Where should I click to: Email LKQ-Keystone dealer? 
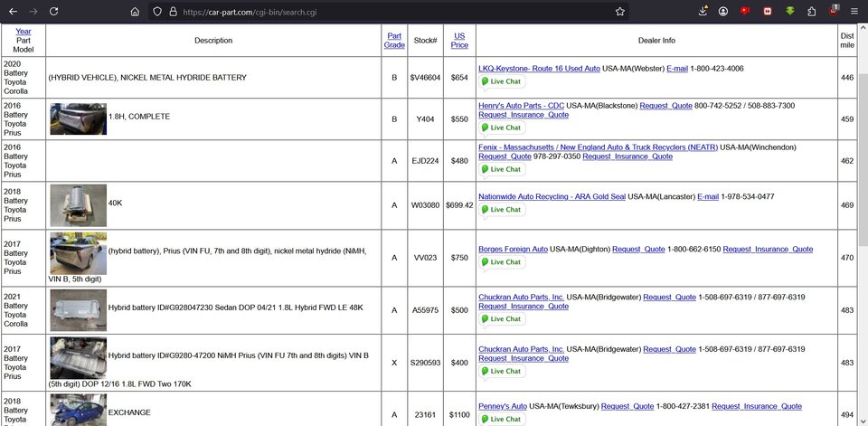pyautogui.click(x=677, y=69)
